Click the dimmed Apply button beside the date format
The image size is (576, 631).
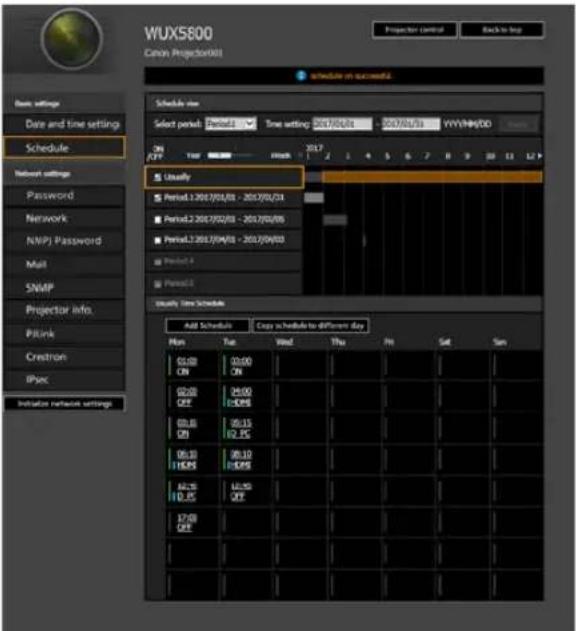[x=518, y=124]
